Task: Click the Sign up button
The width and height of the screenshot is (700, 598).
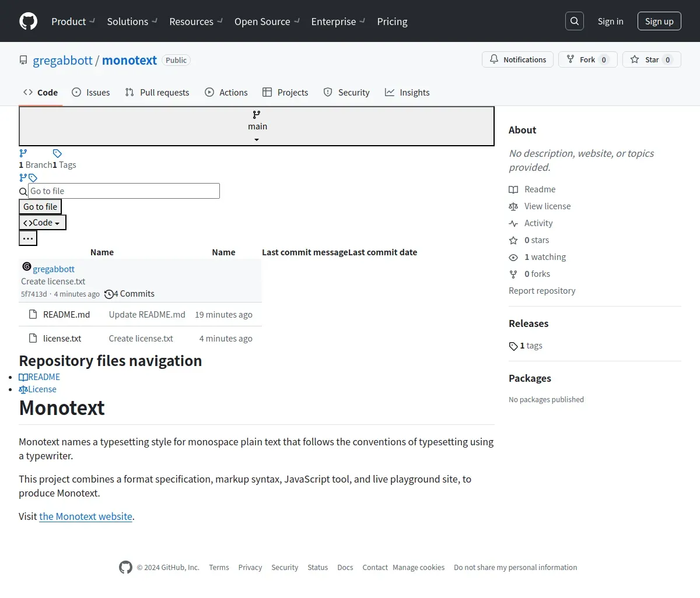Action: [x=659, y=21]
